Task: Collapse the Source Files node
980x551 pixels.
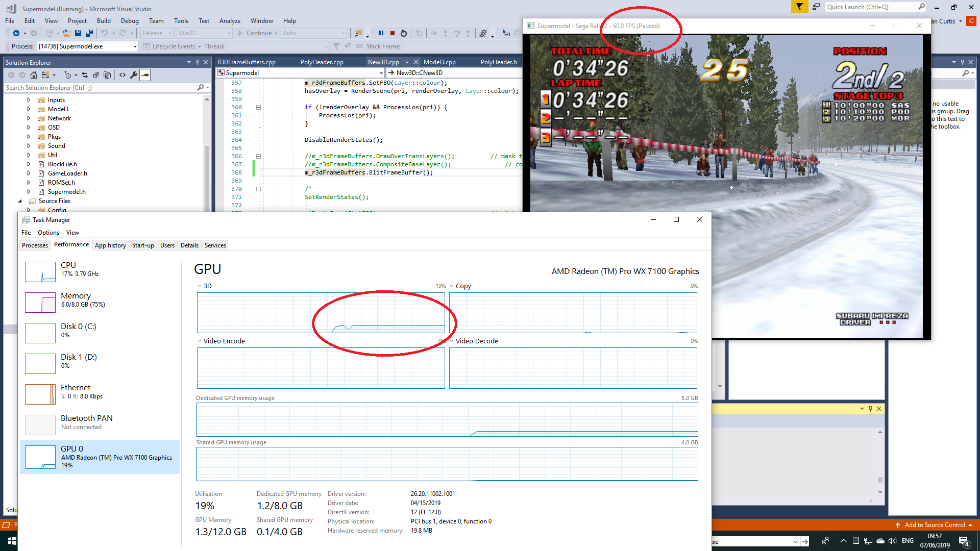Action: (x=20, y=201)
